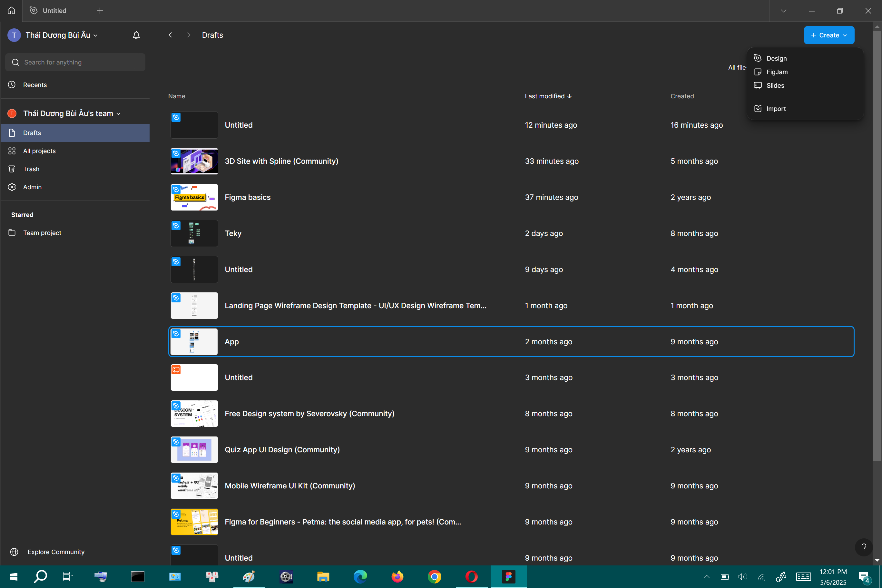Open the starred Team project
Viewport: 882px width, 588px height.
[75, 232]
